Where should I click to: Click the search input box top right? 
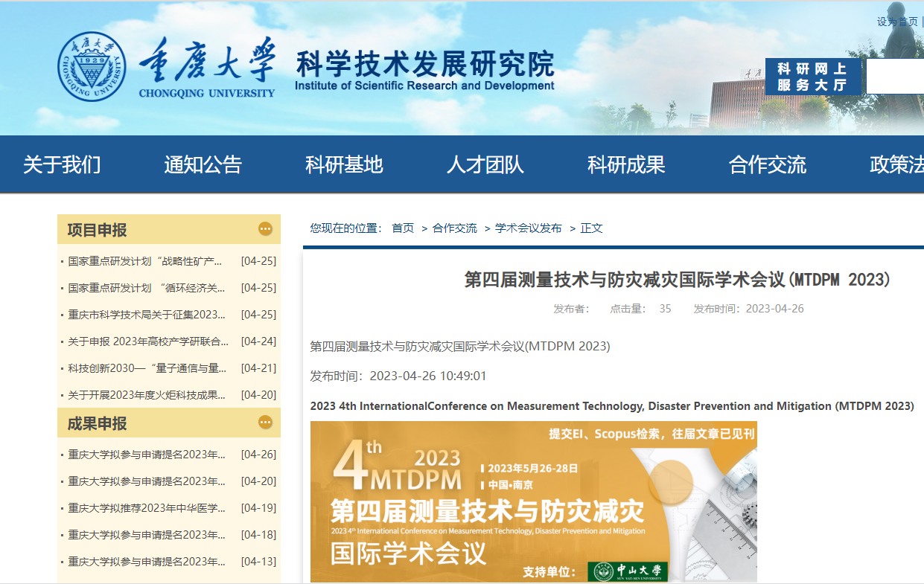895,77
